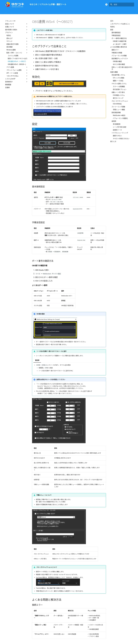
Task: Click the close X in WebSockets Server Settings image
Action: tap(76, 319)
